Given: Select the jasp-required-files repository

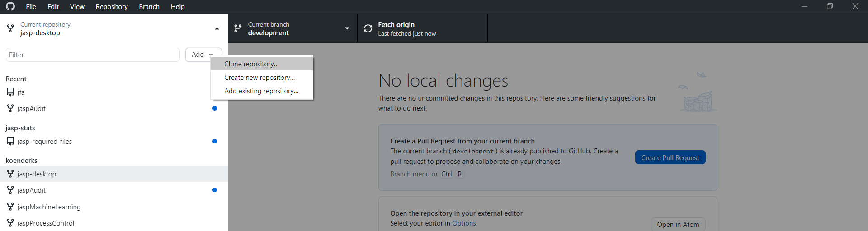Looking at the screenshot, I should tap(114, 141).
